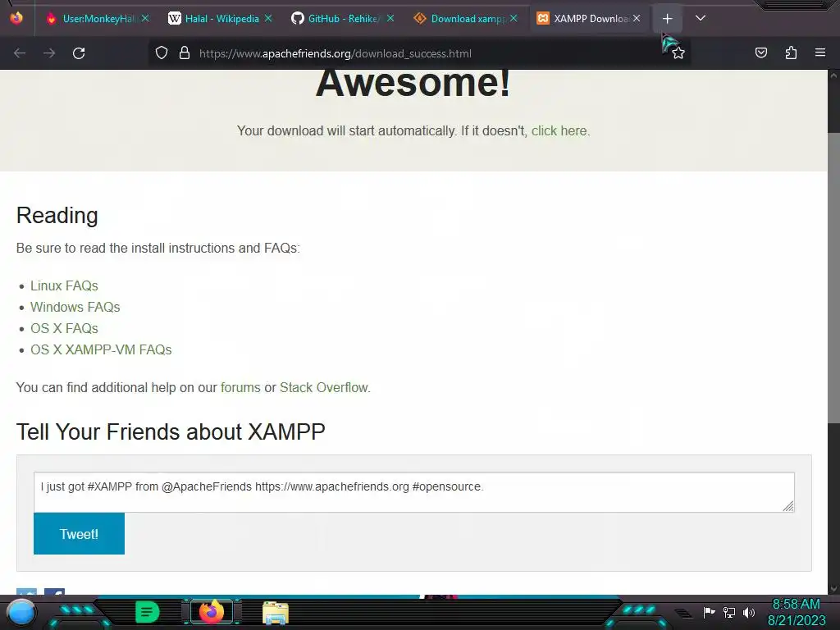The width and height of the screenshot is (840, 630).
Task: Click the textarea resize handle corner
Action: pos(788,506)
